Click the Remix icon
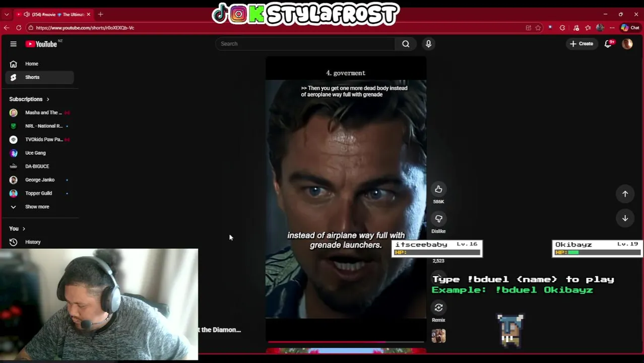644x363 pixels. (x=438, y=308)
